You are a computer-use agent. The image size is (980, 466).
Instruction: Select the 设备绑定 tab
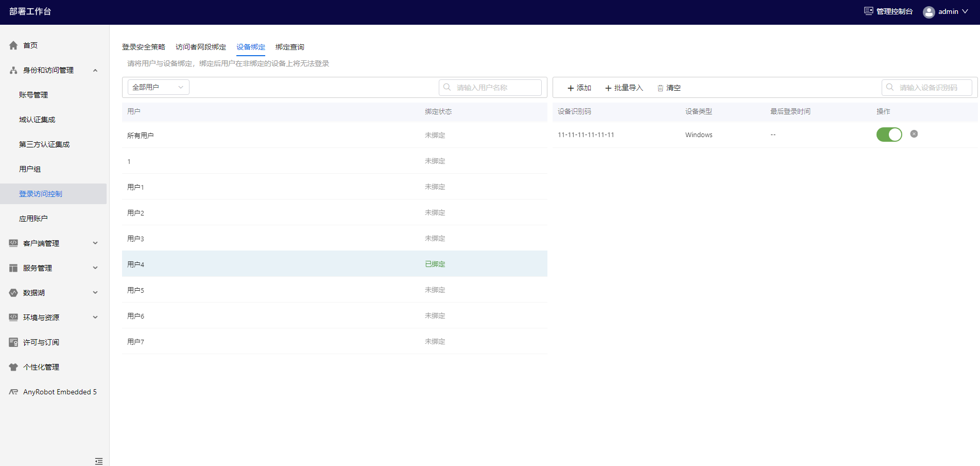pyautogui.click(x=251, y=47)
